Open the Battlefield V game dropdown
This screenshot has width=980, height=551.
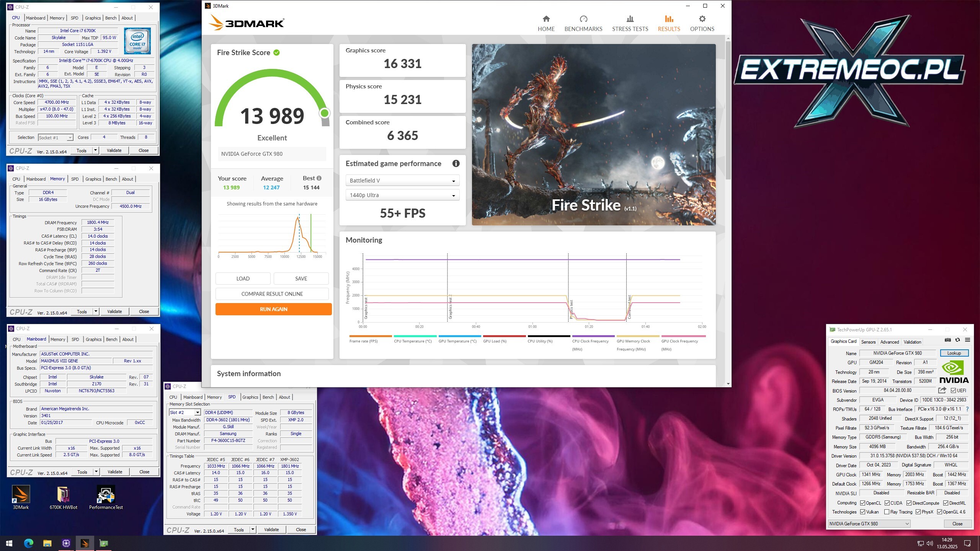coord(402,181)
